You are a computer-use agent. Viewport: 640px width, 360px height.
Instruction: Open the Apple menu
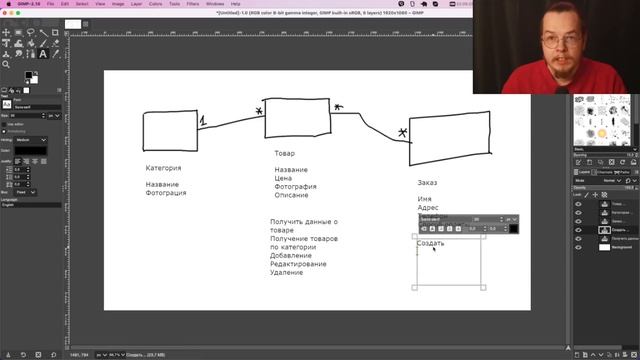[8, 4]
